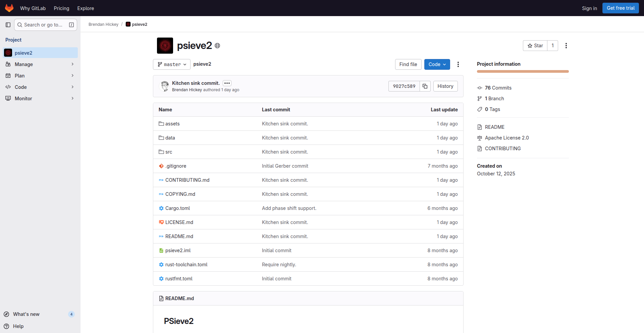644x333 pixels.
Task: Click the Search or go to field
Action: (46, 25)
